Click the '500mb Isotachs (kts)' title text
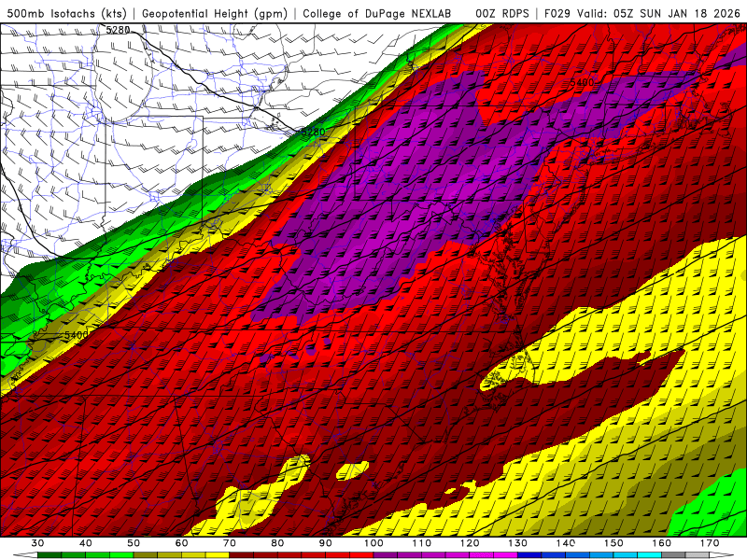The width and height of the screenshot is (747, 560). click(66, 13)
